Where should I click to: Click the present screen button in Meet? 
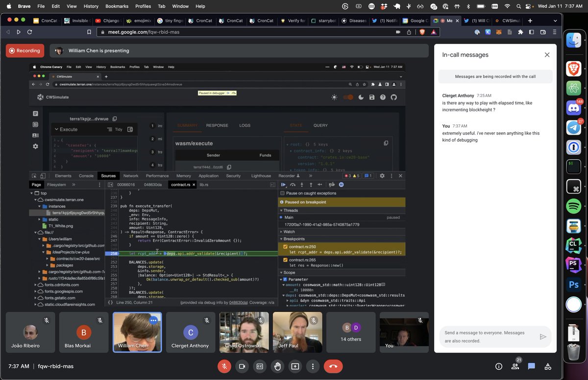(295, 366)
